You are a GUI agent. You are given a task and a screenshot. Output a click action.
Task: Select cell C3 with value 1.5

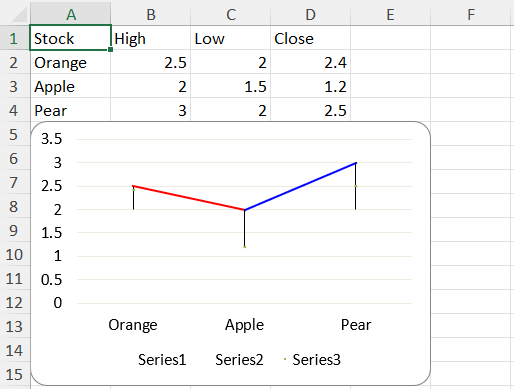click(x=231, y=86)
